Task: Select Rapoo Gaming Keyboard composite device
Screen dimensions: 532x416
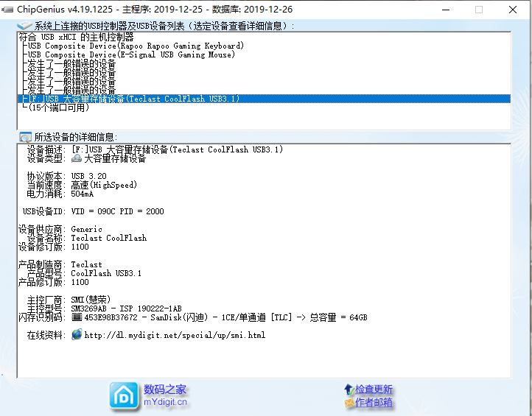Action: point(264,46)
